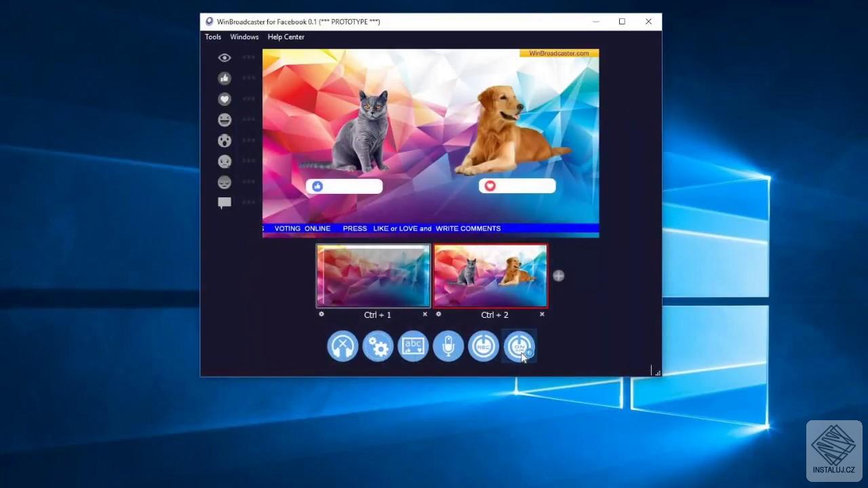Image resolution: width=868 pixels, height=488 pixels.
Task: Click the Ctrl + 1 scene label
Action: click(378, 314)
